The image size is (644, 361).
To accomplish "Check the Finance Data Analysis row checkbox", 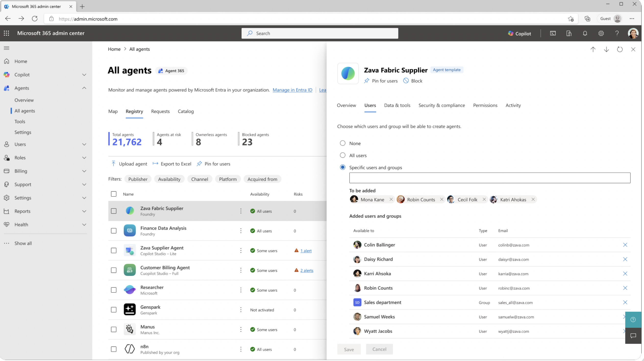I will coord(114,231).
